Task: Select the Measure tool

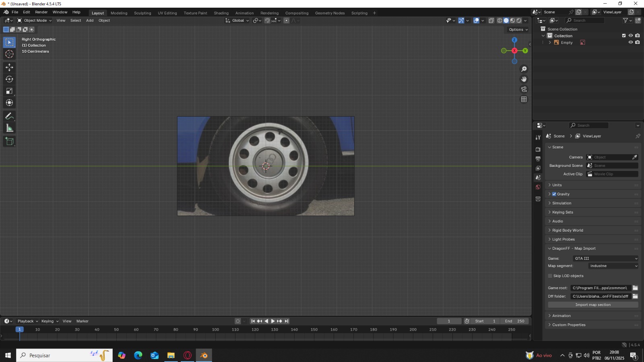Action: click(9, 128)
